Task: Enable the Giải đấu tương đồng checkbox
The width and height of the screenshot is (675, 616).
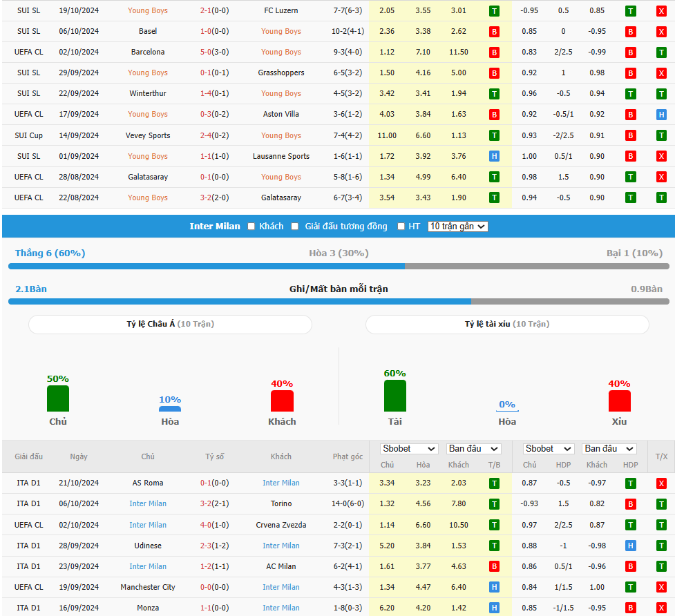Action: coord(295,227)
